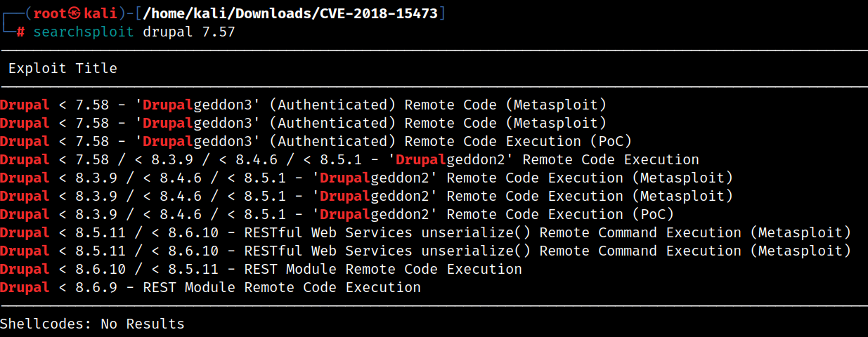Select the second Drupalgeddon3 Metasploit result line
The image size is (868, 337).
tap(303, 123)
